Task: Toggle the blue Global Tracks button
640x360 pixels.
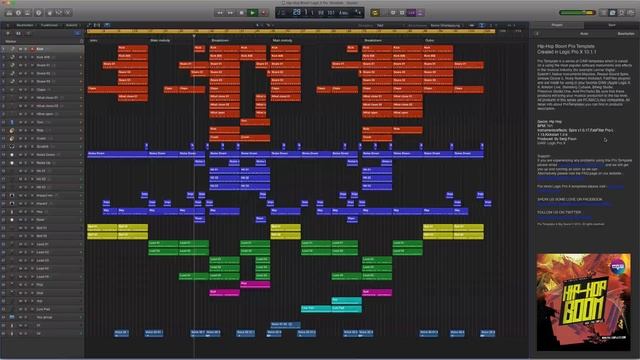Action: coord(77,33)
